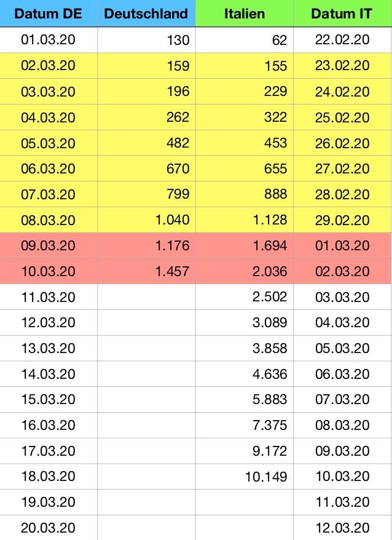Click the Italien cell with value 62

(x=245, y=40)
